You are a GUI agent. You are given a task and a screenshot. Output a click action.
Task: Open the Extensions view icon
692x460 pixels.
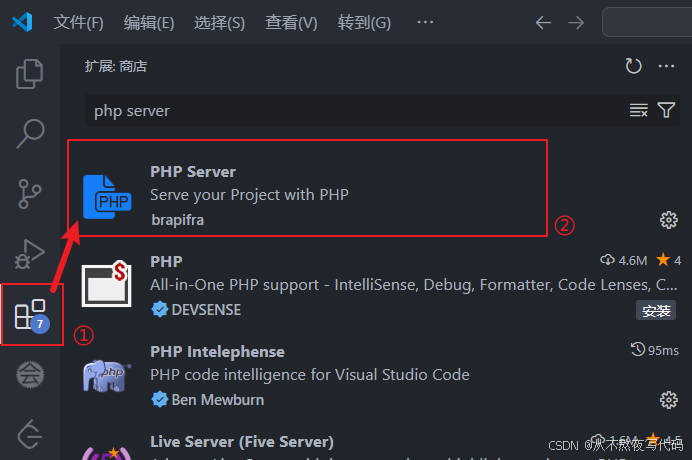click(x=30, y=315)
